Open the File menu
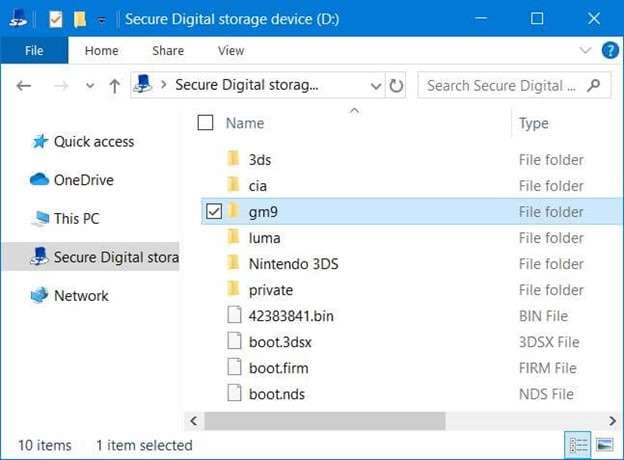The height and width of the screenshot is (460, 624). pos(33,51)
